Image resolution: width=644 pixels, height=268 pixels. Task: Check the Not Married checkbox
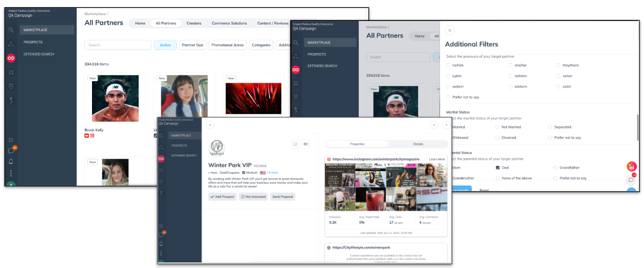pos(497,127)
